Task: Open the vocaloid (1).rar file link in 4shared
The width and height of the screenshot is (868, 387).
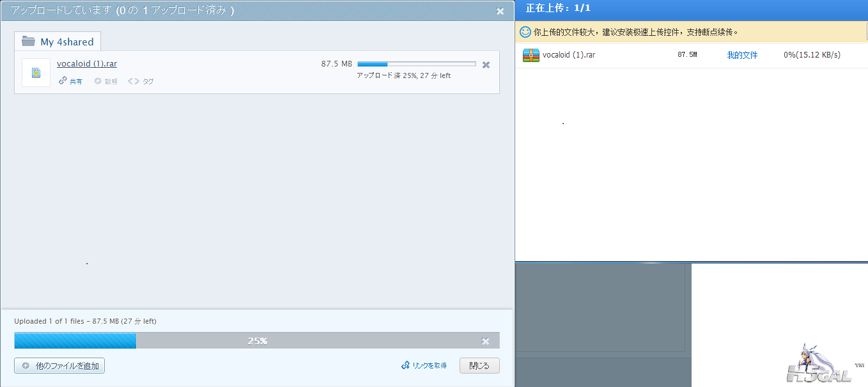Action: 87,63
